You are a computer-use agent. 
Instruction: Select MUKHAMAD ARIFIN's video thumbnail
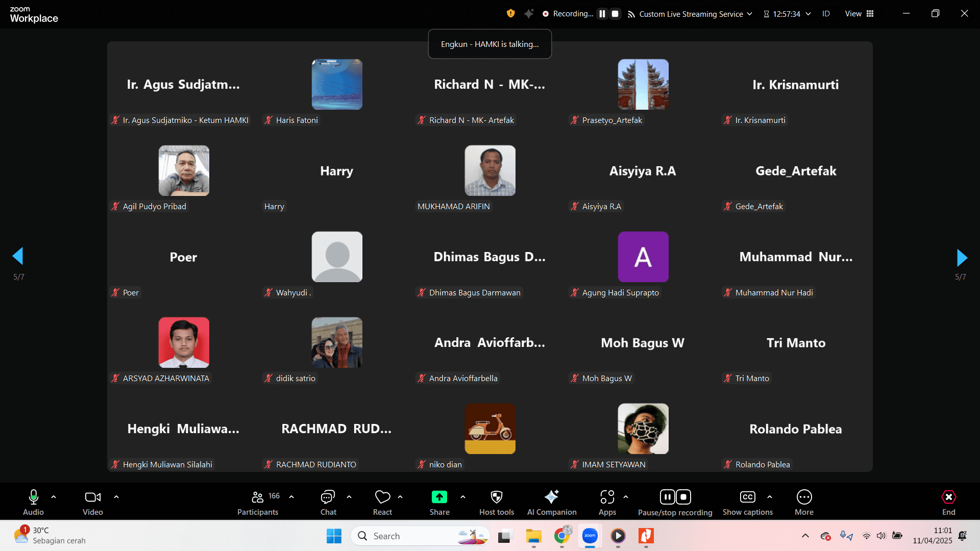pyautogui.click(x=490, y=170)
